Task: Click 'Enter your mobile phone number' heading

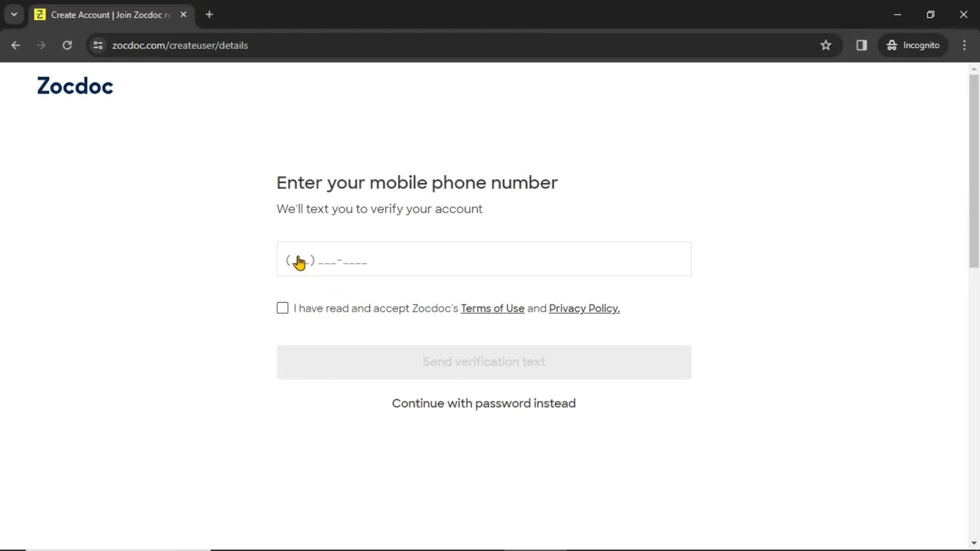Action: coord(417,183)
